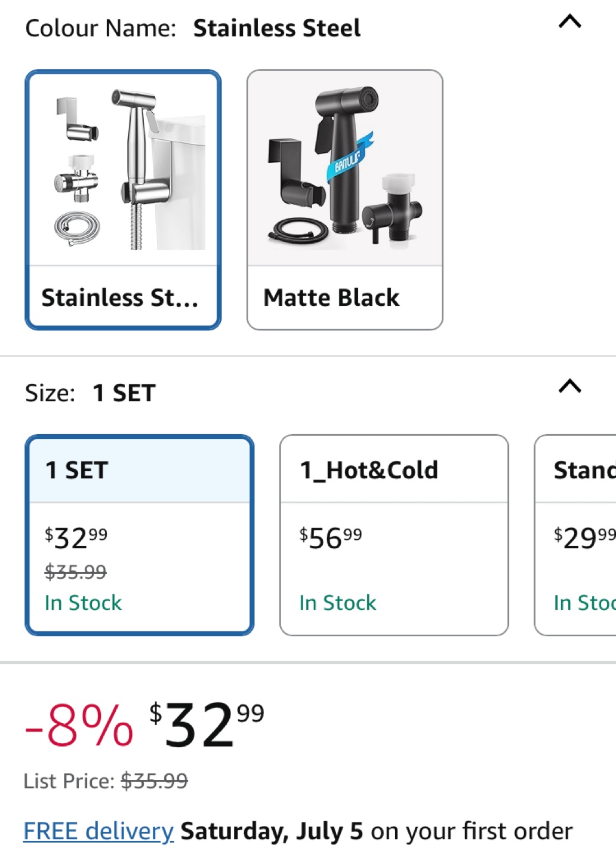The width and height of the screenshot is (616, 860).
Task: Tap In Stock text in 1 SET card
Action: pyautogui.click(x=84, y=603)
